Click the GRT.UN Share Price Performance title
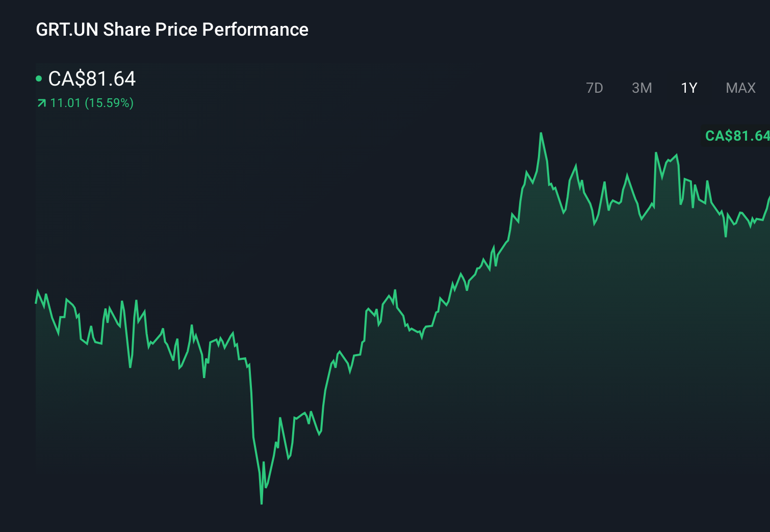 click(x=171, y=30)
